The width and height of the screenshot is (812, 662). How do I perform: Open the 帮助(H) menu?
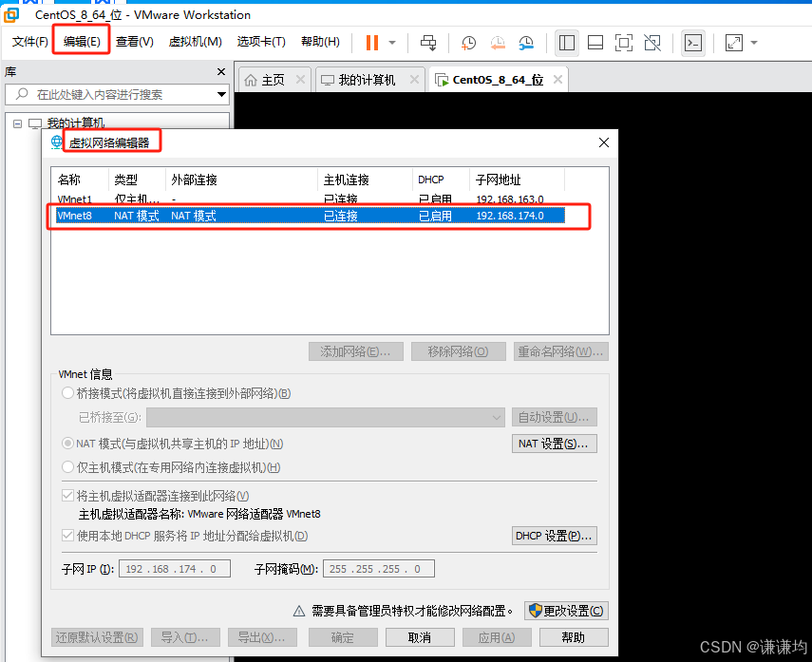(x=320, y=42)
